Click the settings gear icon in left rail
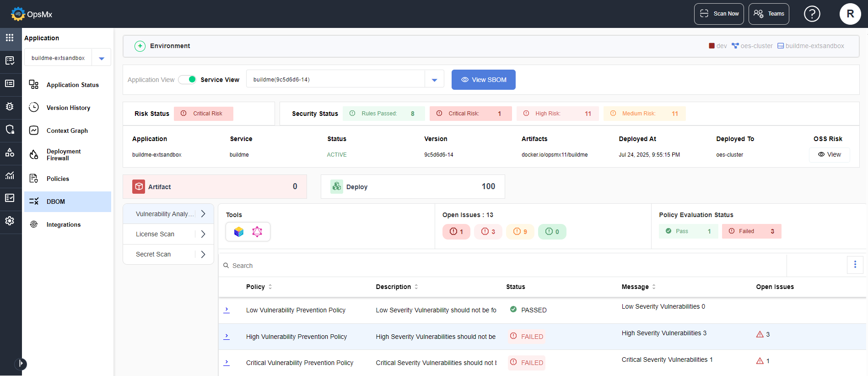The height and width of the screenshot is (376, 868). click(x=10, y=221)
